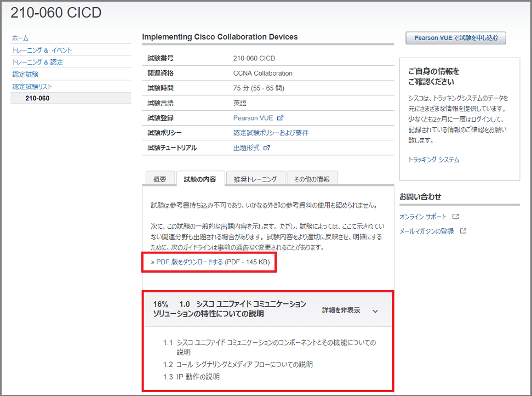Open the オンライン サポート link
532x396 pixels.
coord(423,216)
